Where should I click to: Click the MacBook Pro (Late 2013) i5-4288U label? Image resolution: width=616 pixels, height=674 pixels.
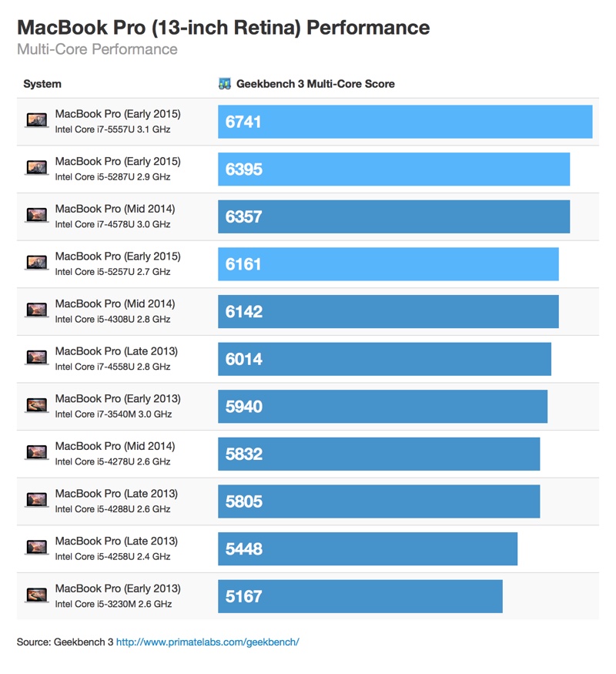click(116, 501)
